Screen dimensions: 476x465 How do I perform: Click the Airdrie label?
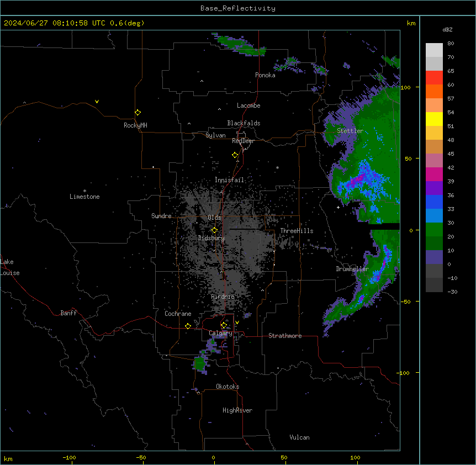[x=223, y=297]
